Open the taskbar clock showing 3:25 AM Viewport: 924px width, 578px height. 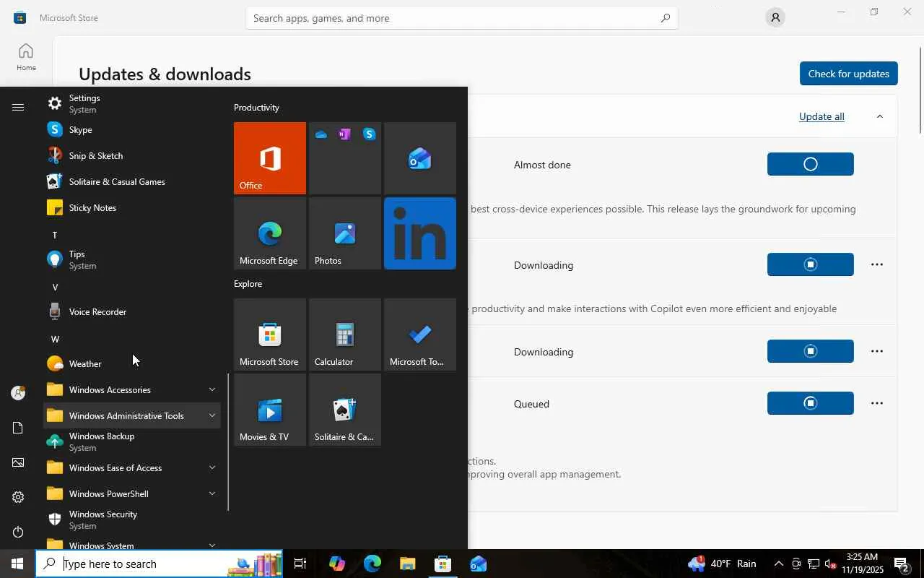point(862,564)
